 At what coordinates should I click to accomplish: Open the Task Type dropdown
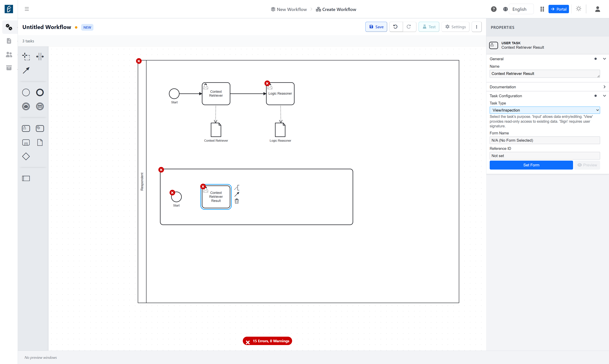click(544, 110)
